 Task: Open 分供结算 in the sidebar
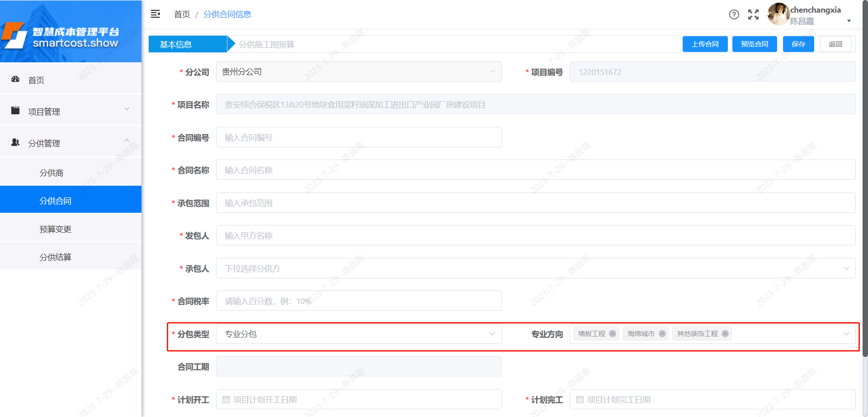pyautogui.click(x=55, y=257)
